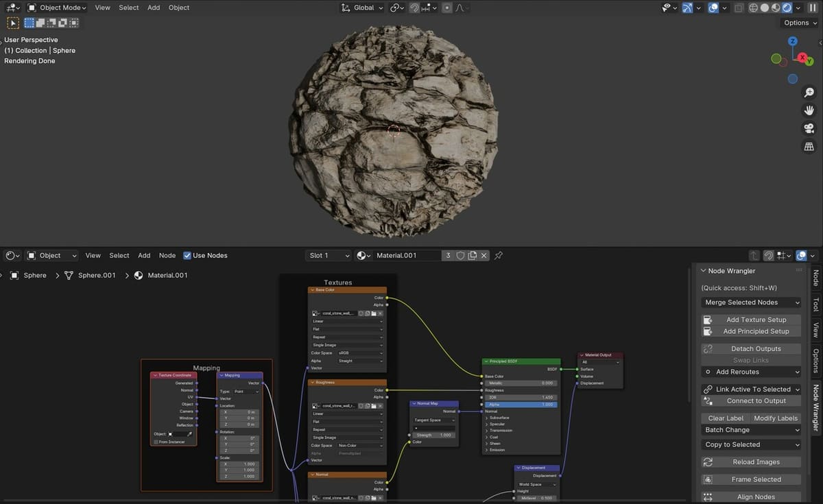
Task: Click the new material duplicate icon
Action: (473, 256)
